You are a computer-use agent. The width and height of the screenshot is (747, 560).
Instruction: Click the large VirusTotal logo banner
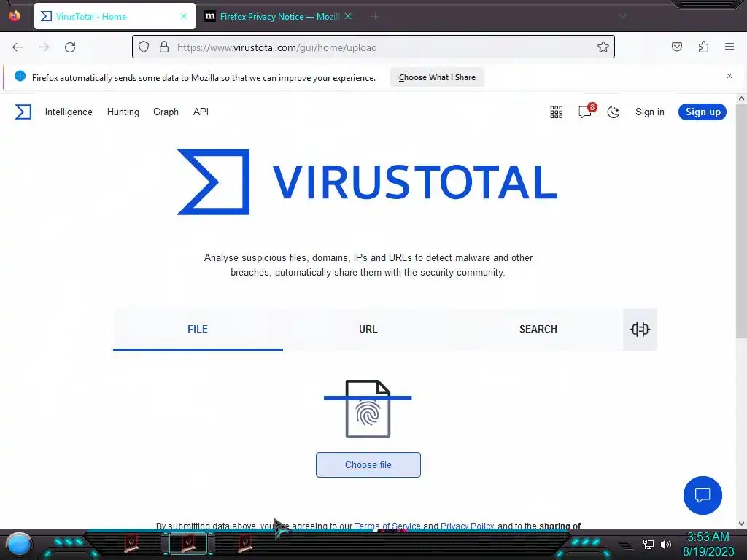368,182
